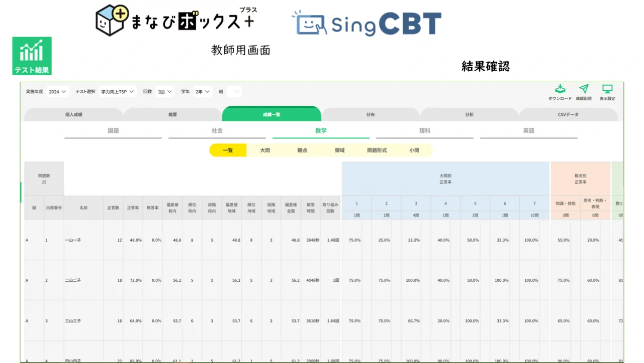644x363 pixels.
Task: Open the empty 組 dropdown
Action: [234, 92]
